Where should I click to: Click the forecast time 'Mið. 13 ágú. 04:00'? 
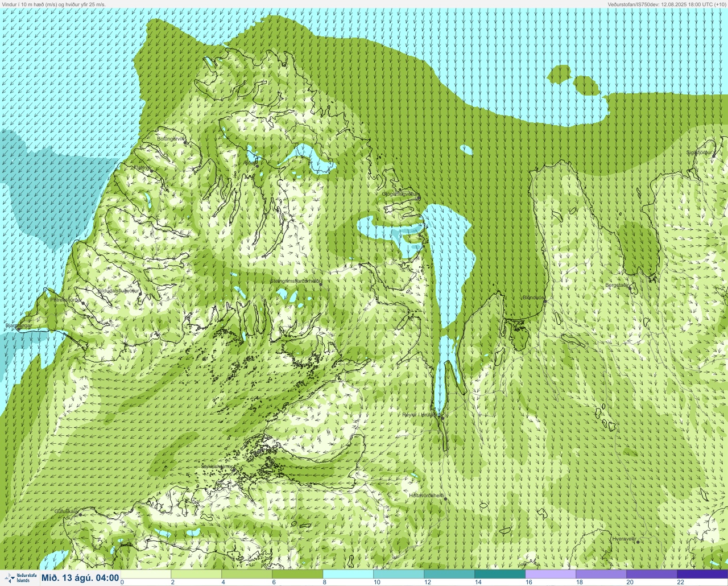(80, 578)
